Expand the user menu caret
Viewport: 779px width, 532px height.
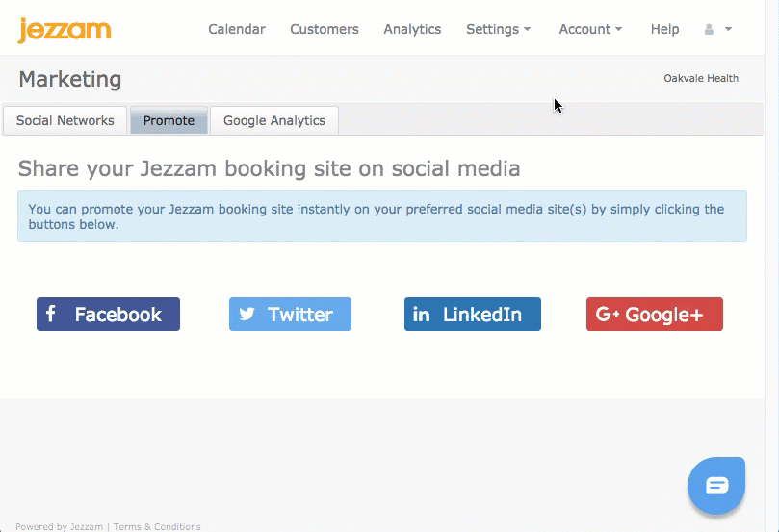click(x=728, y=29)
